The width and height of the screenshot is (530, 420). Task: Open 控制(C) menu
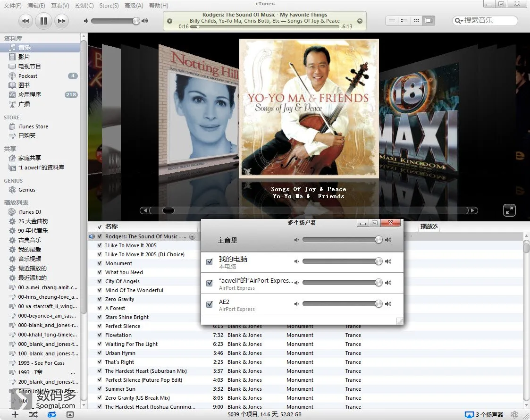click(84, 5)
